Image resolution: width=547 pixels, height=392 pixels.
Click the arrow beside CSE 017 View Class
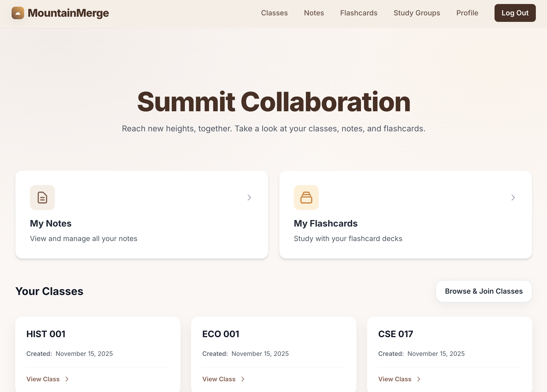click(x=419, y=379)
